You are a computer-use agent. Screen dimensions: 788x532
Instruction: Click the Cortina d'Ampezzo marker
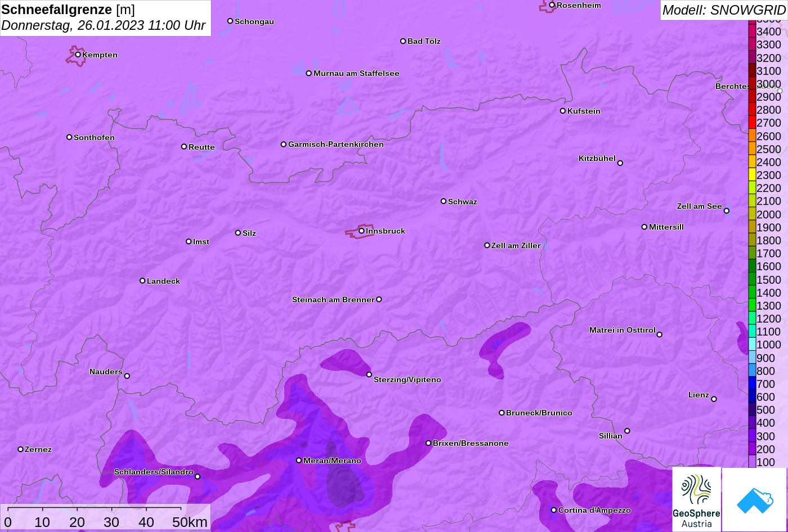(554, 510)
